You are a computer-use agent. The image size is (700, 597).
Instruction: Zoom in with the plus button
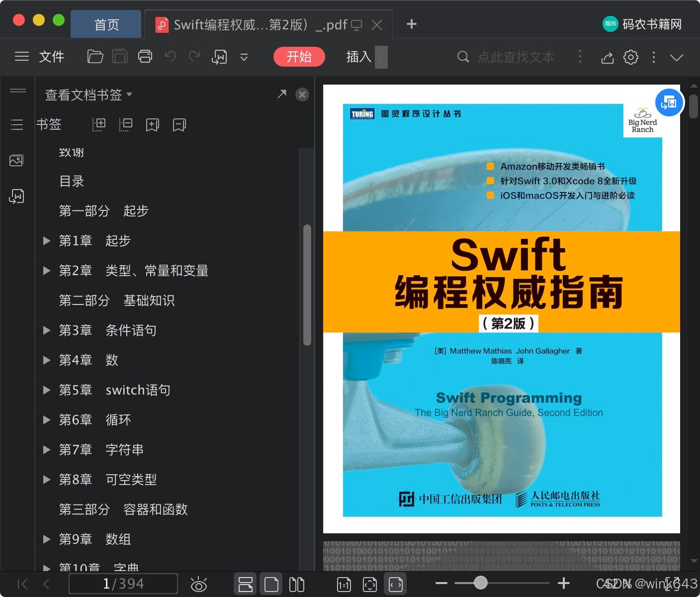pos(563,583)
